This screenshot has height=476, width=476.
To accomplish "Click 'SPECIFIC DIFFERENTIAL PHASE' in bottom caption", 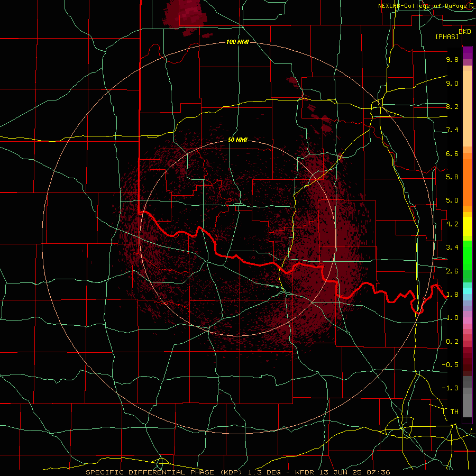I will point(151,472).
